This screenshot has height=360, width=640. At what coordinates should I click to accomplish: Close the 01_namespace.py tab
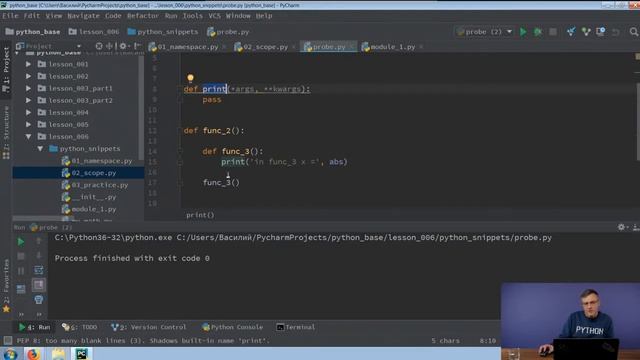[x=224, y=47]
